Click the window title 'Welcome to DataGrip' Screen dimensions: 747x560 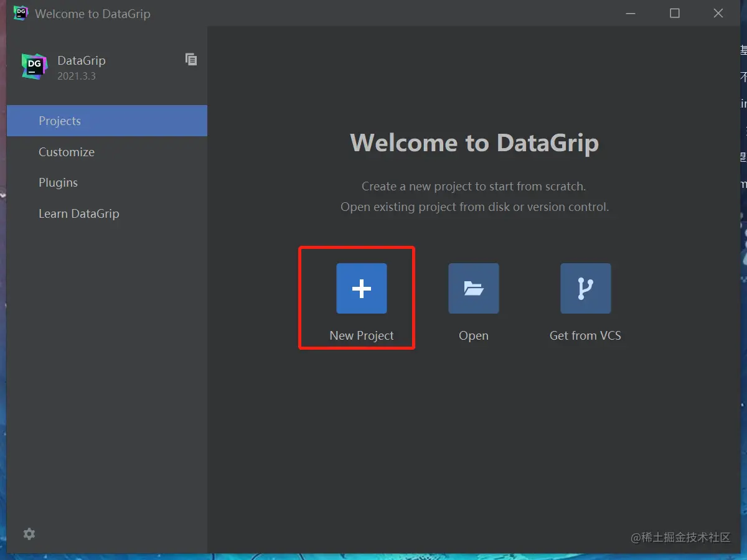point(93,14)
